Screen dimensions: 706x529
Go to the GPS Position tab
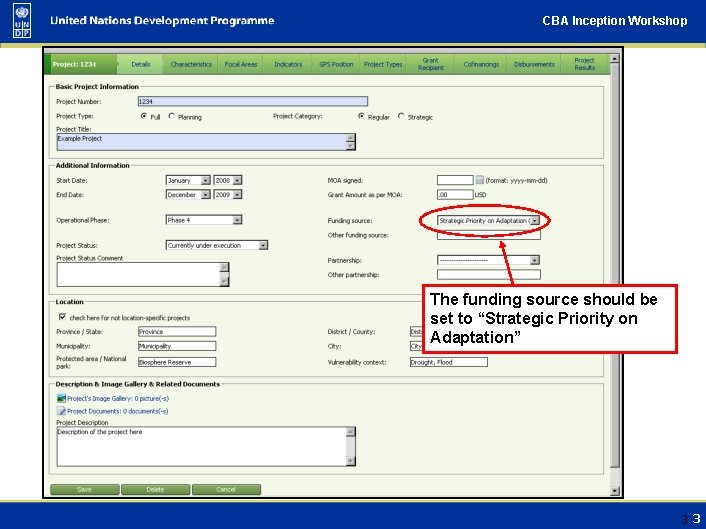tap(336, 64)
